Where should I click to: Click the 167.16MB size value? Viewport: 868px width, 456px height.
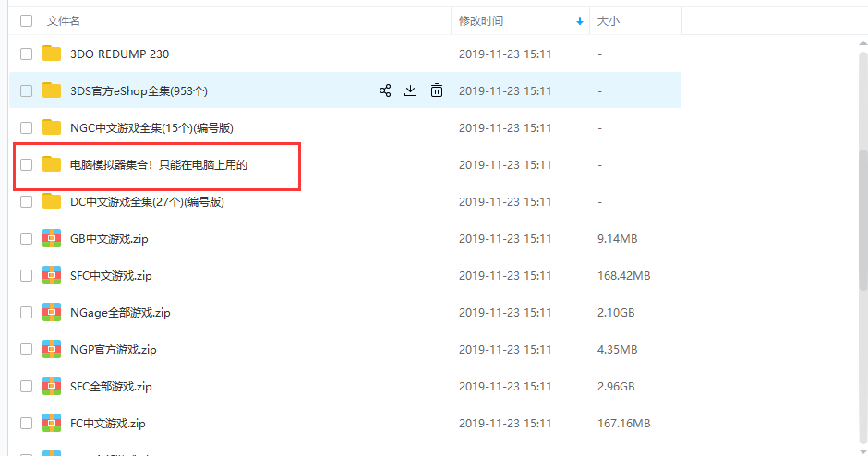pos(624,423)
